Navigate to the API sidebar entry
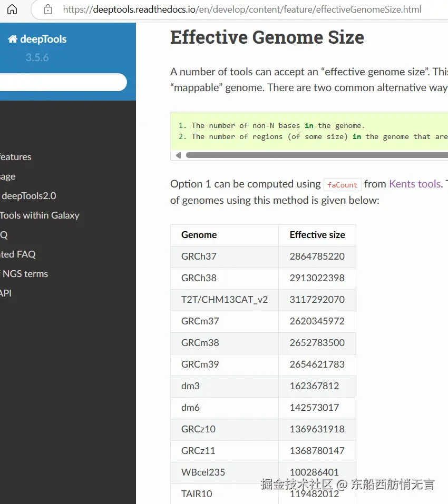 6,293
